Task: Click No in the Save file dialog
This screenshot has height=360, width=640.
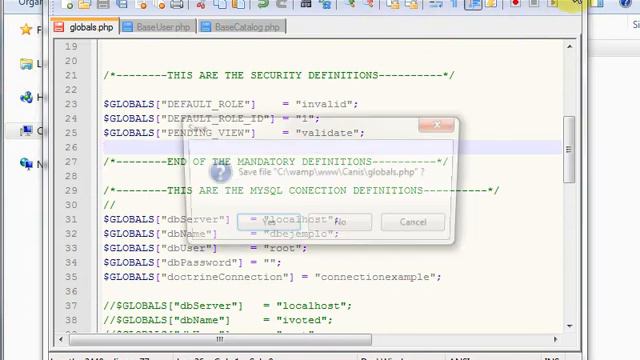Action: pyautogui.click(x=340, y=222)
